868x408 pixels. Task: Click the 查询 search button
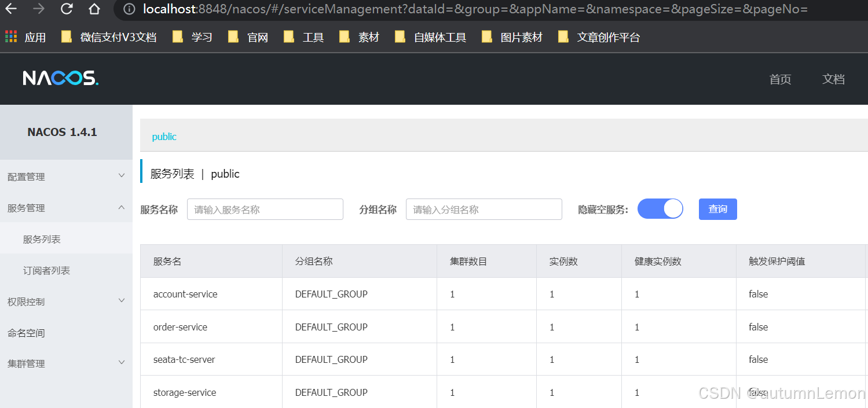pyautogui.click(x=717, y=209)
